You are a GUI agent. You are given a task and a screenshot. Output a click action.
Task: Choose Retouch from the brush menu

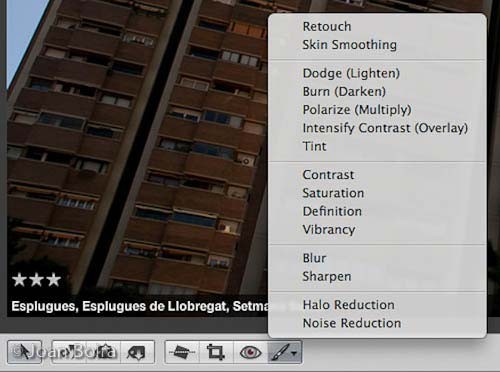click(x=377, y=27)
